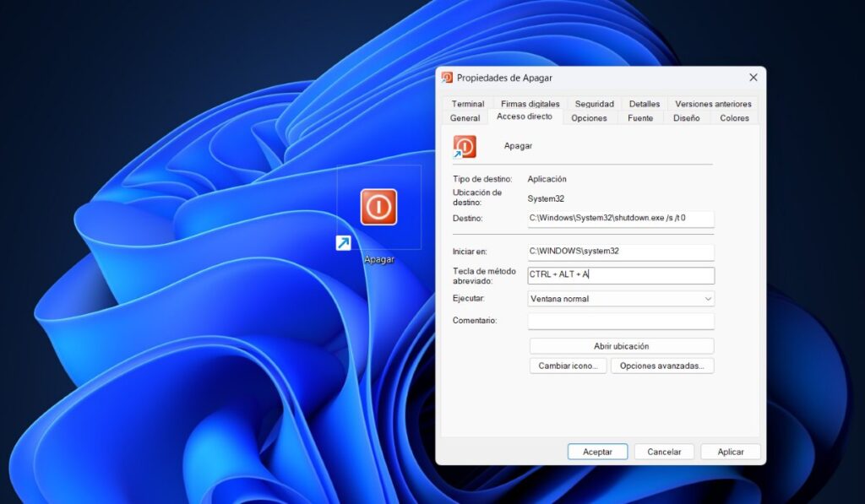
Task: Click inside the Destino path field
Action: click(621, 219)
